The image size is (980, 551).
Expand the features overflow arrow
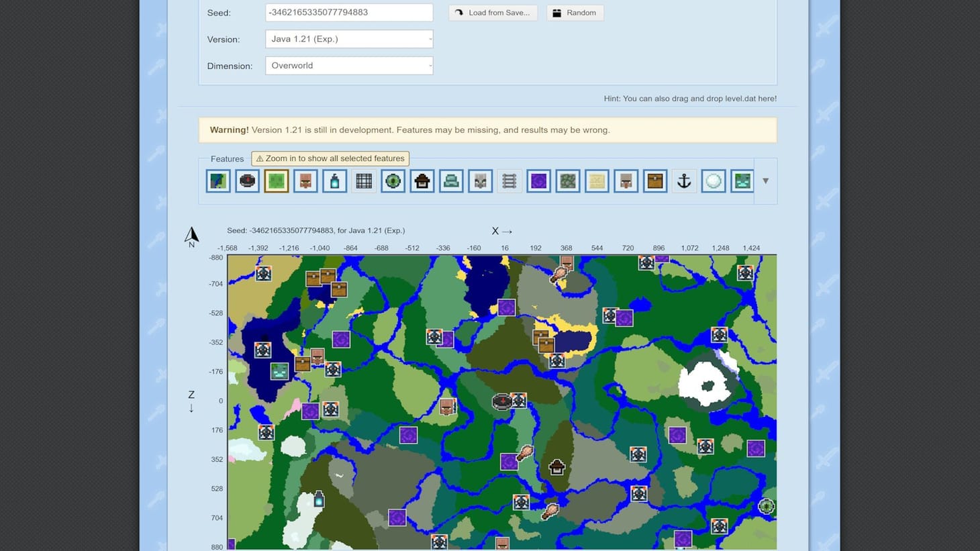pos(765,181)
